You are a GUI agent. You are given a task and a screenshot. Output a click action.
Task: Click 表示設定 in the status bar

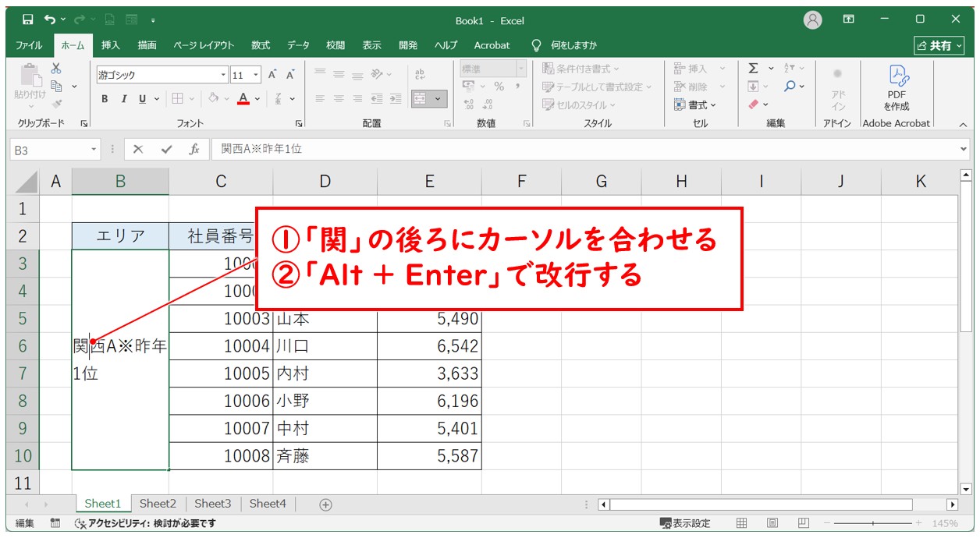point(685,523)
